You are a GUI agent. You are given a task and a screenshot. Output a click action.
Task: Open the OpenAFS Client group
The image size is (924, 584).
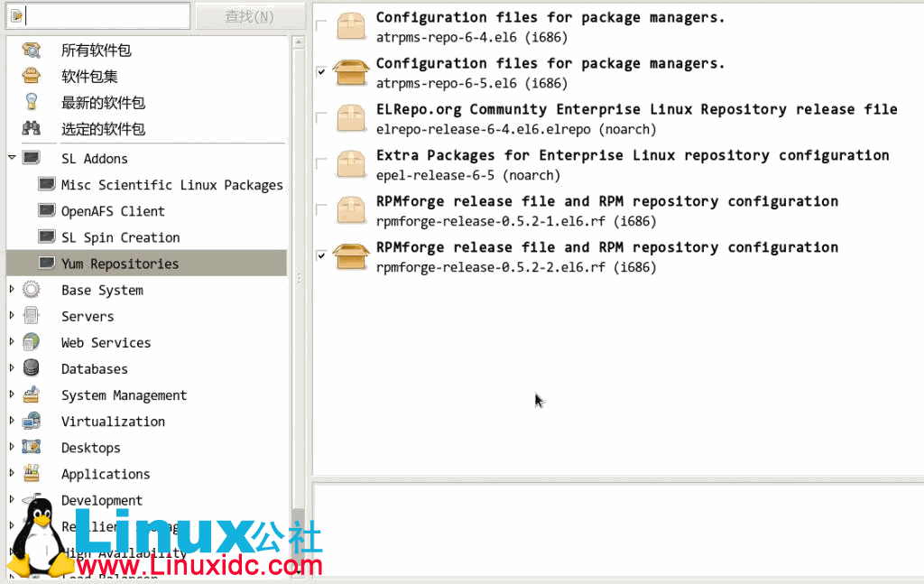coord(113,211)
